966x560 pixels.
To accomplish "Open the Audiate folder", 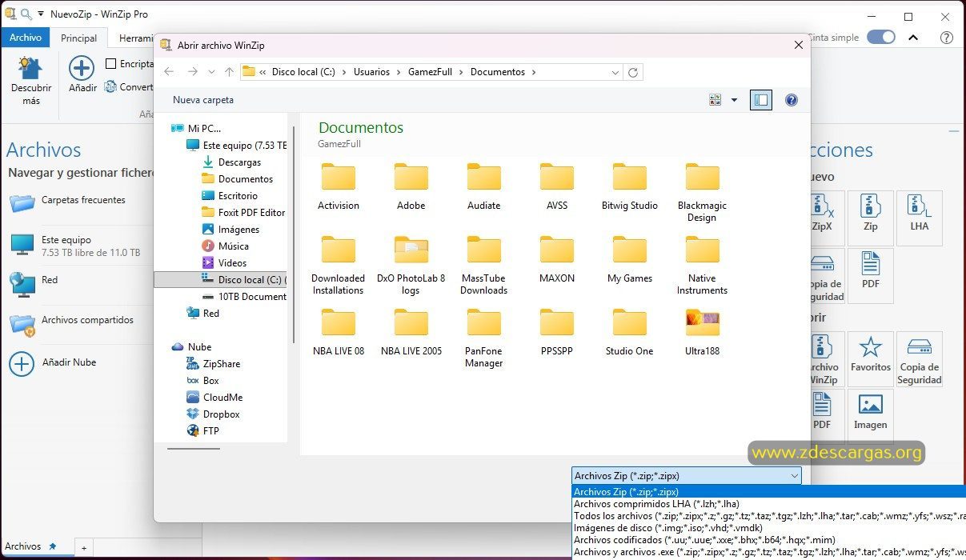I will 483,186.
